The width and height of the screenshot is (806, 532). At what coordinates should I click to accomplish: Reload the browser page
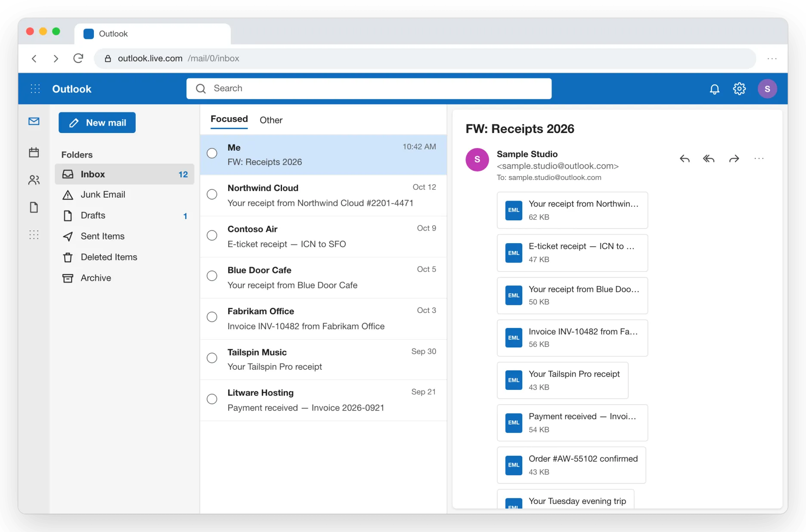click(78, 58)
